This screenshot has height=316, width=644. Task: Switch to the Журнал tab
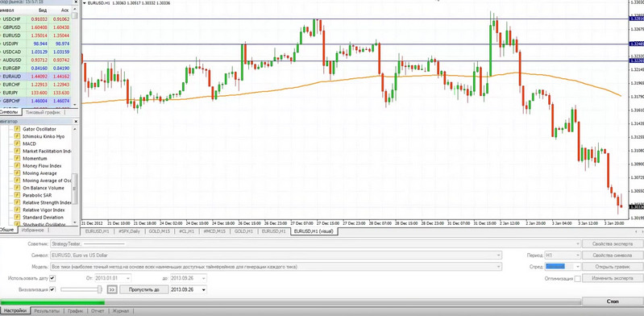pyautogui.click(x=121, y=311)
